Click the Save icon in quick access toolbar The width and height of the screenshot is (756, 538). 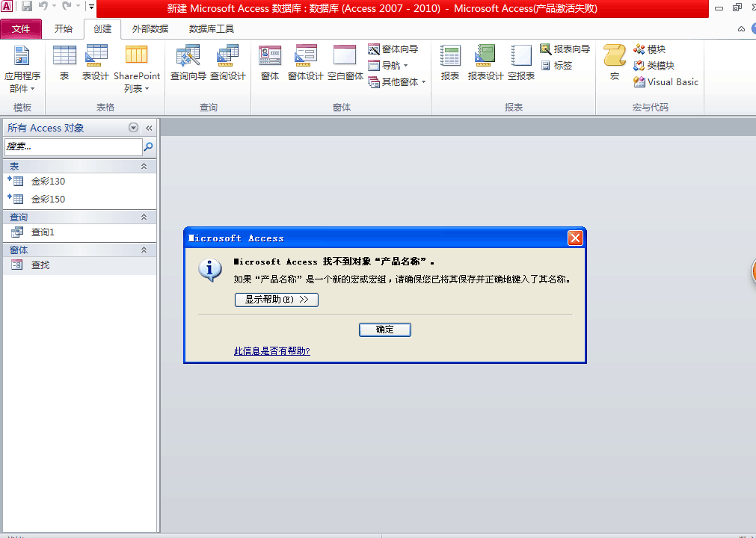(27, 6)
